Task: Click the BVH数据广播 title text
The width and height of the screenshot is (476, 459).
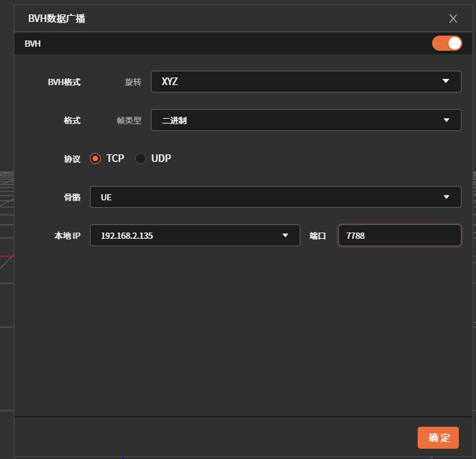Action: point(57,19)
